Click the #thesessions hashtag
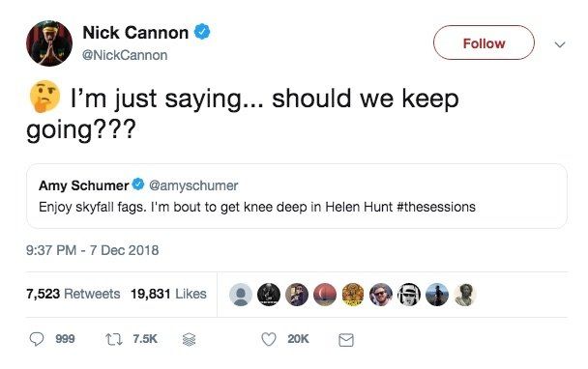The image size is (588, 369). pos(436,207)
